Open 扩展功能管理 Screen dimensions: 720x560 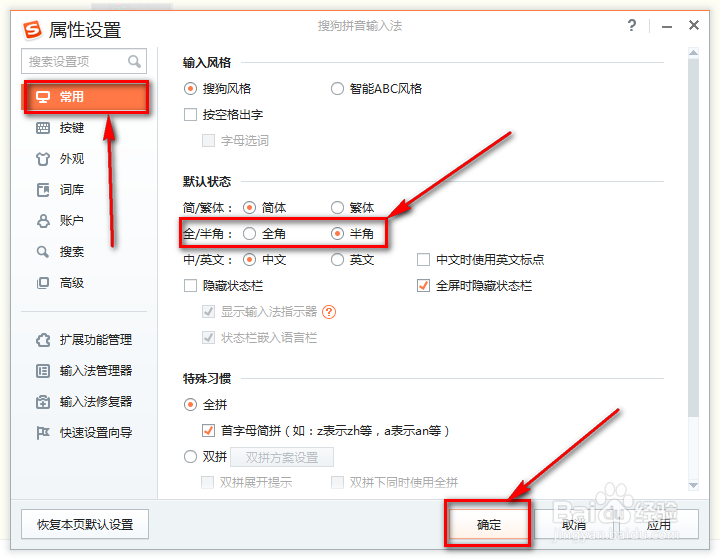coord(84,340)
